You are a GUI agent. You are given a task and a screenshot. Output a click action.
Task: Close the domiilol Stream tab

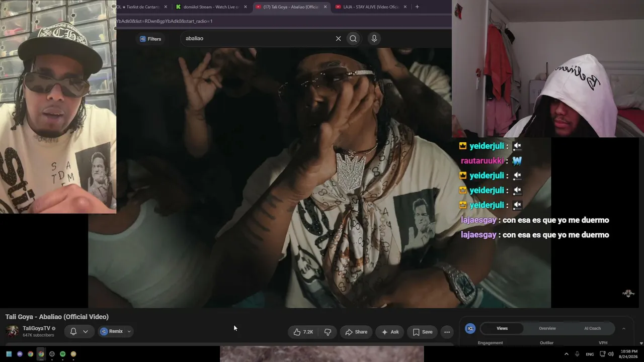coord(246,7)
